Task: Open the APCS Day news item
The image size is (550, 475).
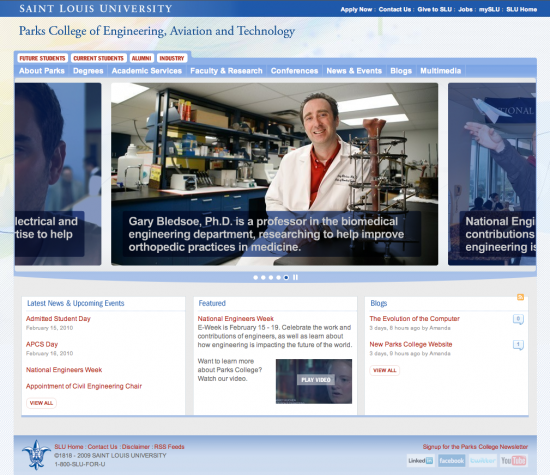Action: [42, 344]
